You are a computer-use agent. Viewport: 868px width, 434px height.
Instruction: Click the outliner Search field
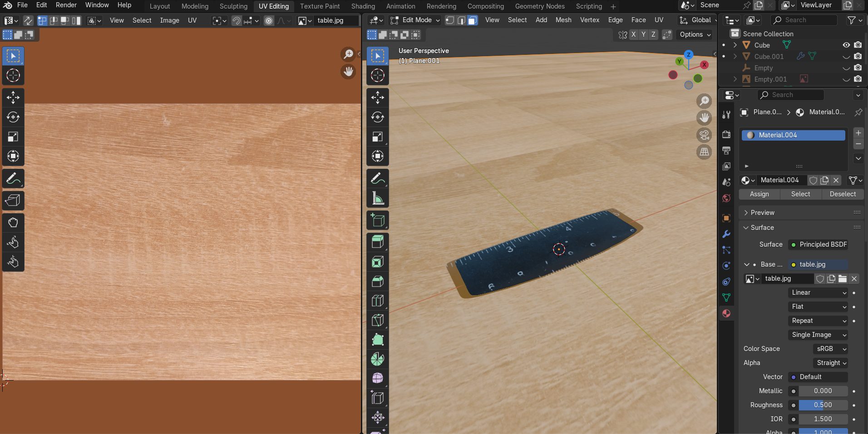pyautogui.click(x=804, y=20)
